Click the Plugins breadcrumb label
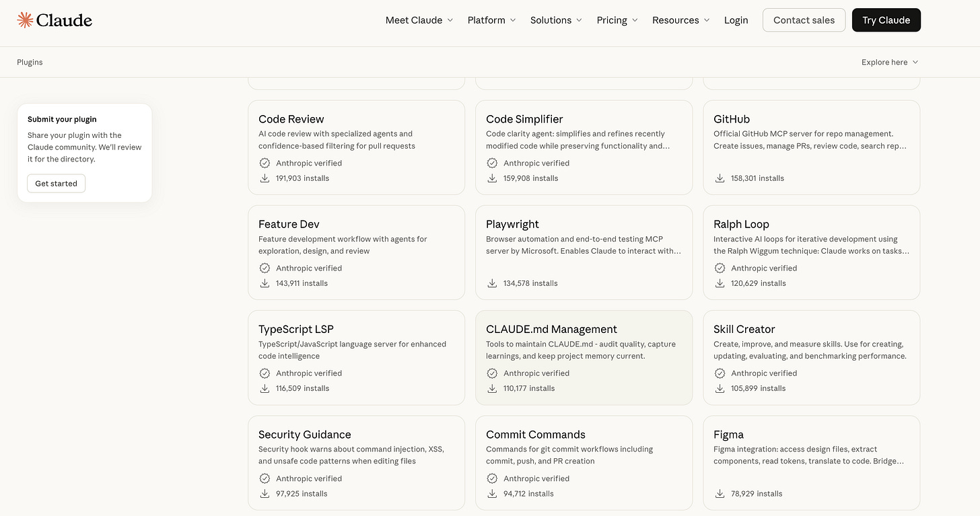The image size is (980, 516). (30, 62)
